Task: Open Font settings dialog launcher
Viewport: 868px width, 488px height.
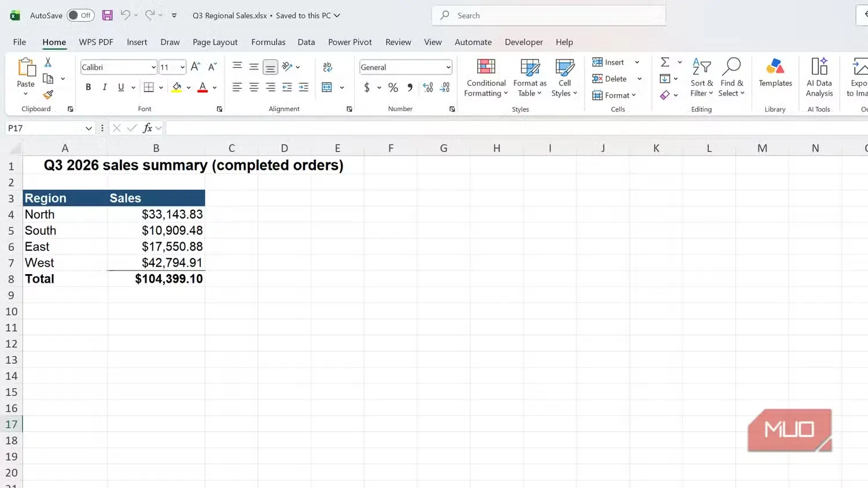Action: pyautogui.click(x=219, y=109)
